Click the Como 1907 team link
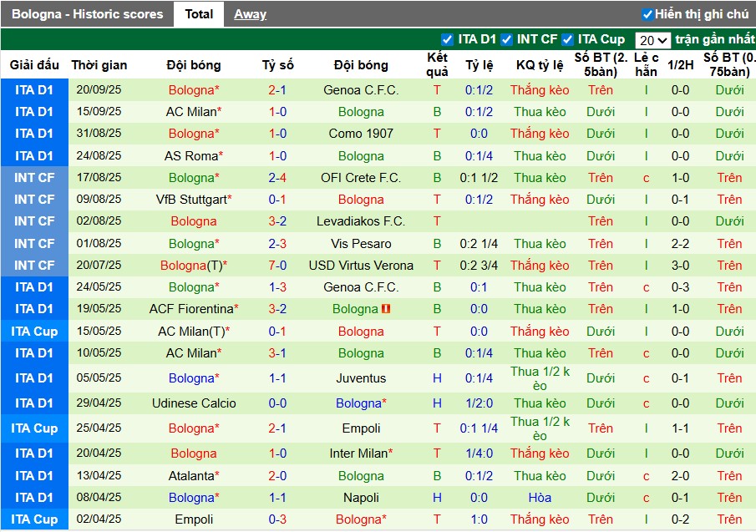This screenshot has width=756, height=532. pyautogui.click(x=361, y=134)
